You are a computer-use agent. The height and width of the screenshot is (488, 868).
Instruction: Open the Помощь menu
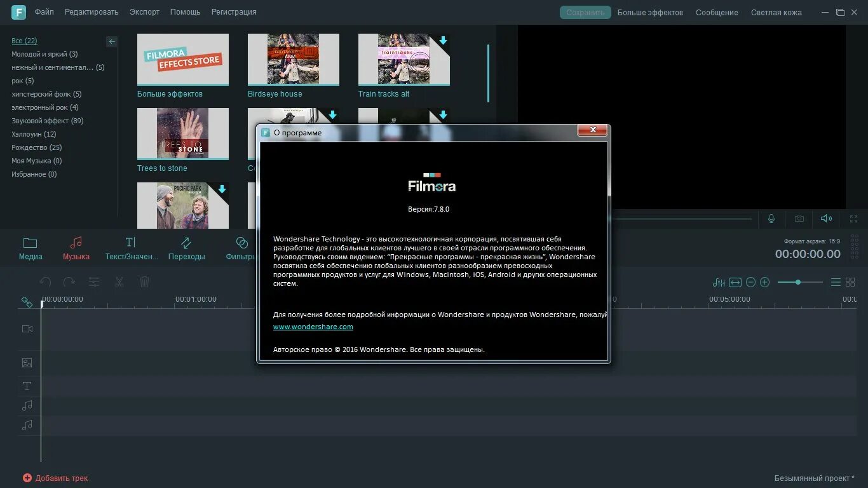pos(186,12)
